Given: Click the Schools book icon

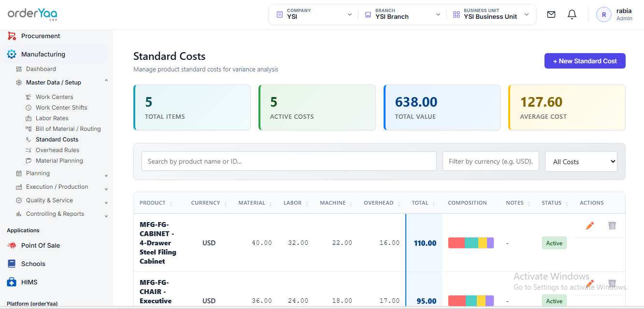Looking at the screenshot, I should point(12,264).
